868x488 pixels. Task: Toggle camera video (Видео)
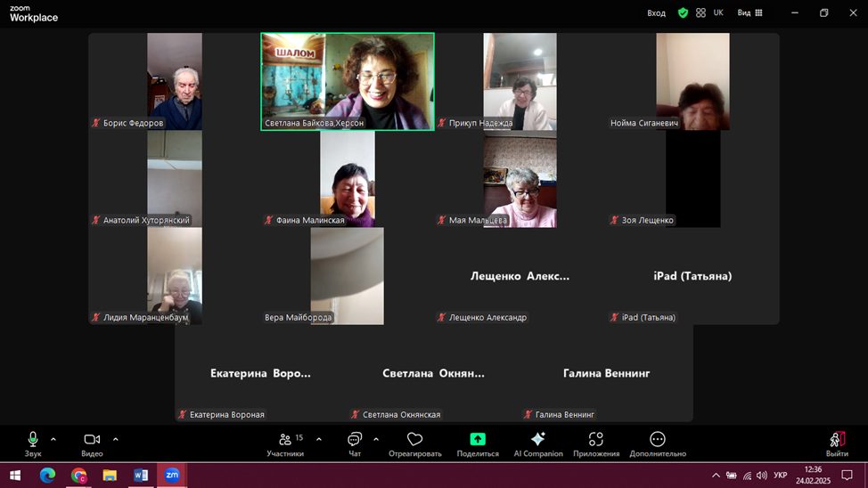pyautogui.click(x=92, y=440)
